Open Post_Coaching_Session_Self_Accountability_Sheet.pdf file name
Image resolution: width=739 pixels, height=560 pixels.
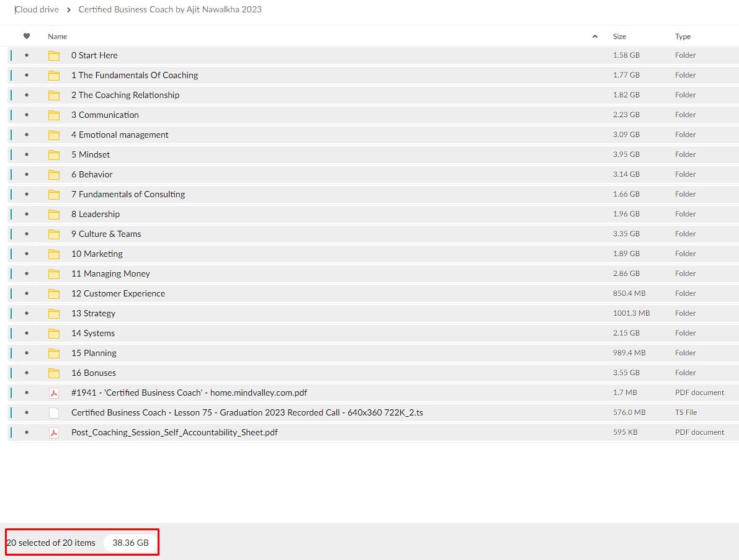click(174, 432)
